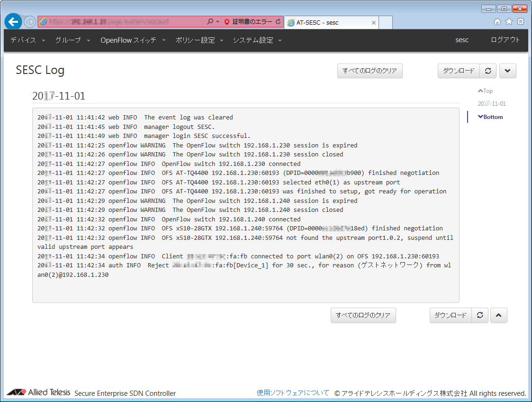
Task: Open the 証明書のエラー certificate warning
Action: tap(252, 22)
